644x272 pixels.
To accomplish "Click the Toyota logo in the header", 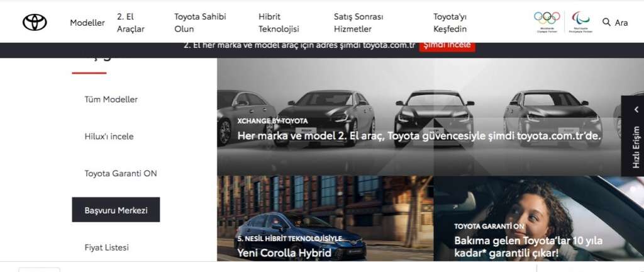I will tap(35, 23).
